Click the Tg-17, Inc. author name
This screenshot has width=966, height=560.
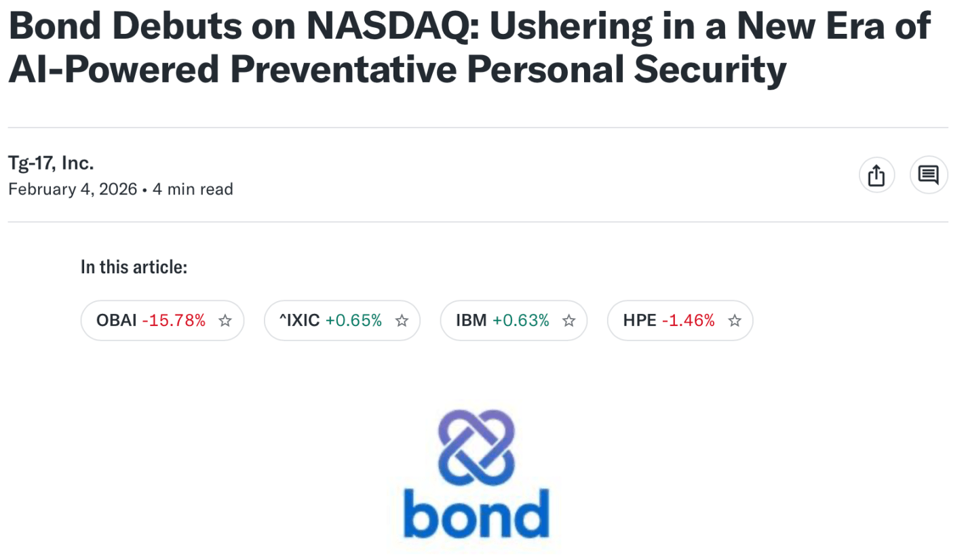[x=51, y=163]
